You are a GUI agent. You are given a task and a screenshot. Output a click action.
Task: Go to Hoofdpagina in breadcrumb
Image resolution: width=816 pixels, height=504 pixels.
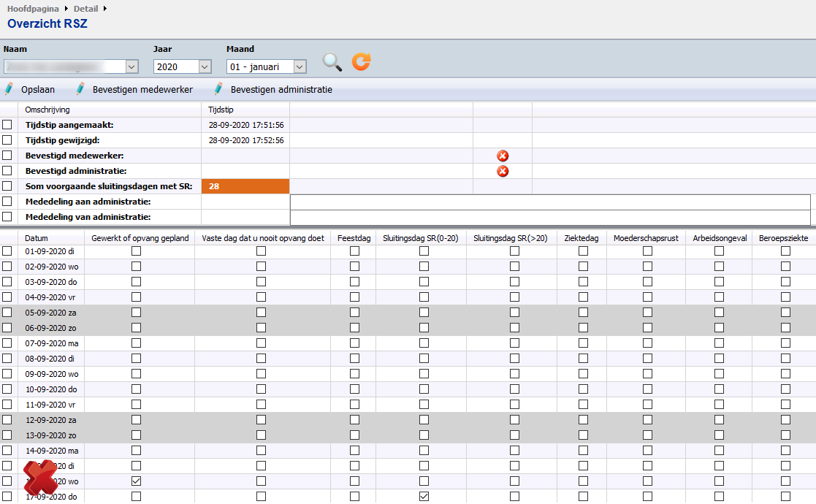(x=34, y=8)
